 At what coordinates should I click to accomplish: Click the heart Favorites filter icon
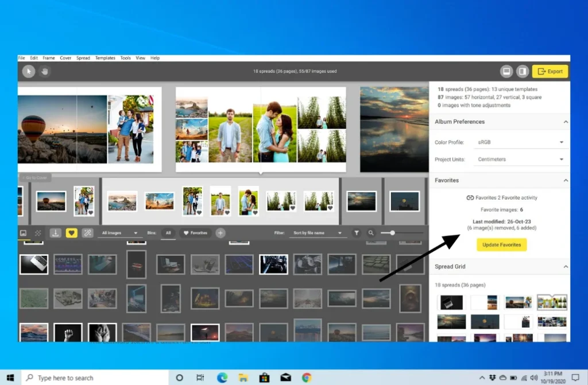tap(71, 233)
